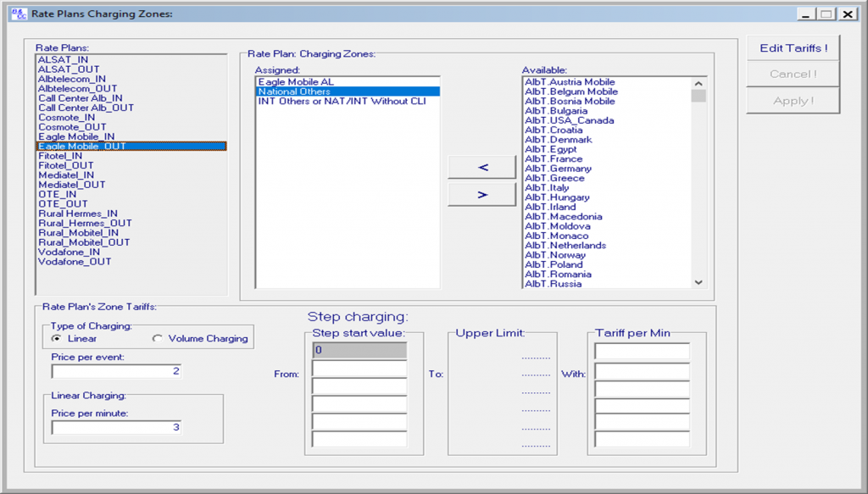
Task: Select INT Others or NAT/INT Without CLI zone
Action: click(x=348, y=101)
